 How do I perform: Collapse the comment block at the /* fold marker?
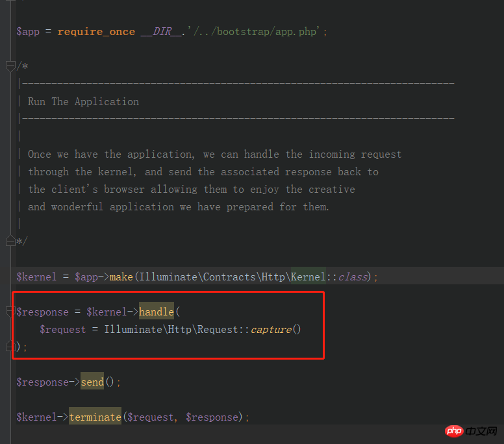pyautogui.click(x=10, y=66)
